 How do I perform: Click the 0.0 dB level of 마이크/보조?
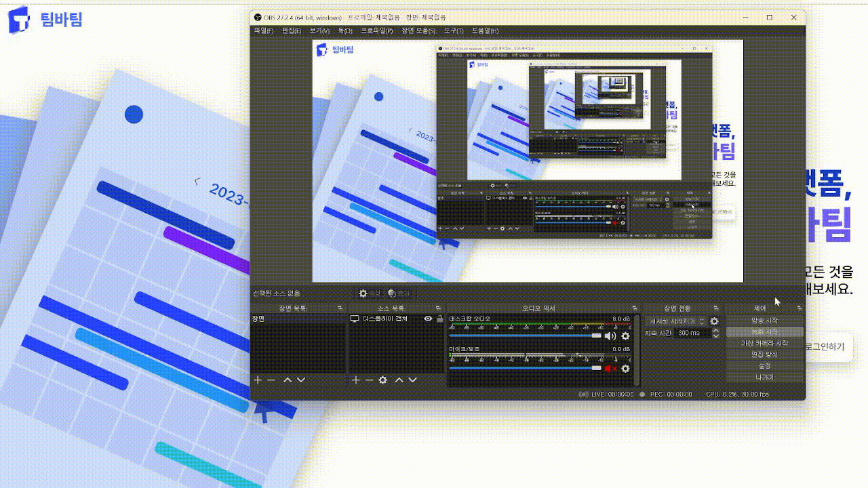click(x=620, y=349)
